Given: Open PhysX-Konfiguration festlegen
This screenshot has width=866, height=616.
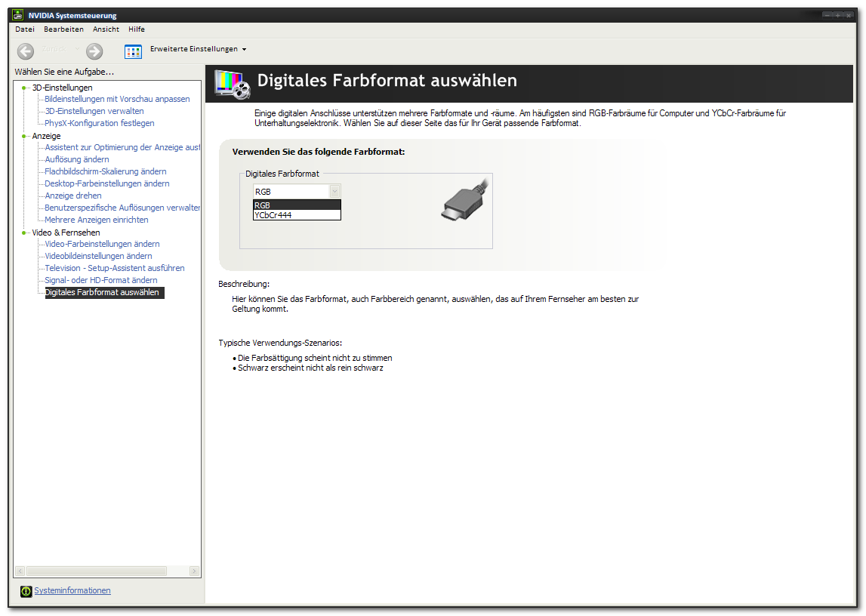Looking at the screenshot, I should click(100, 124).
